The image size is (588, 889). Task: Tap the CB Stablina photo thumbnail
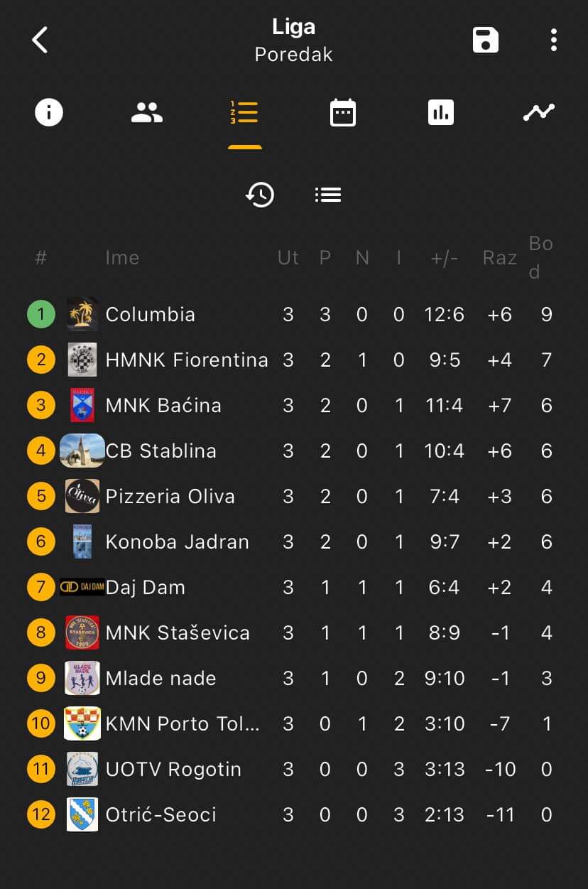tap(82, 451)
